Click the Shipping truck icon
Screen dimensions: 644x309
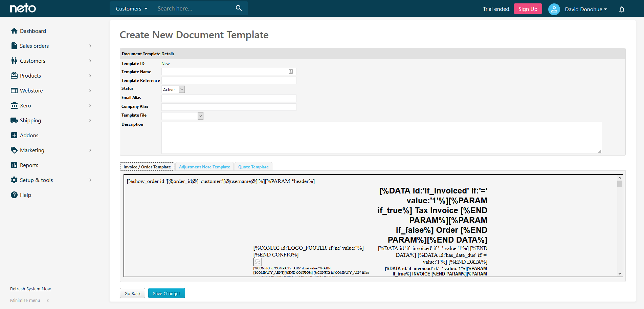pyautogui.click(x=14, y=120)
